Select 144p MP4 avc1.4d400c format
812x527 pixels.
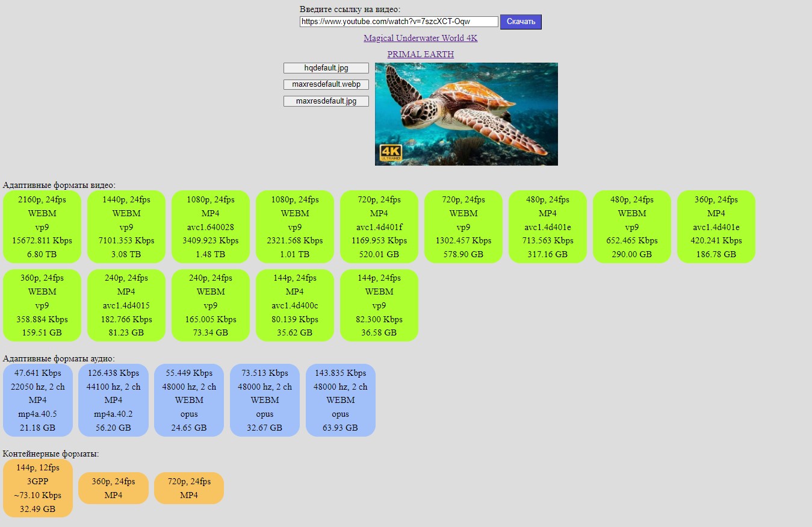[295, 305]
